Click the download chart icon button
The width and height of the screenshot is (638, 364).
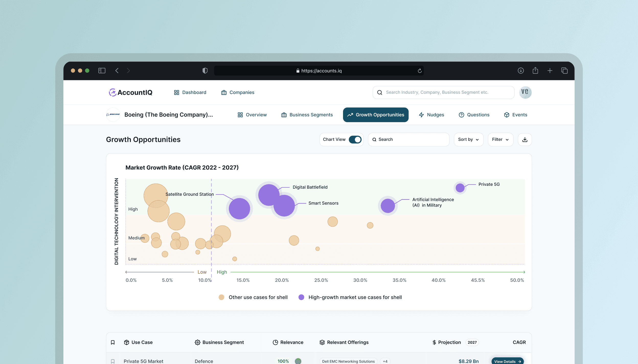click(525, 140)
